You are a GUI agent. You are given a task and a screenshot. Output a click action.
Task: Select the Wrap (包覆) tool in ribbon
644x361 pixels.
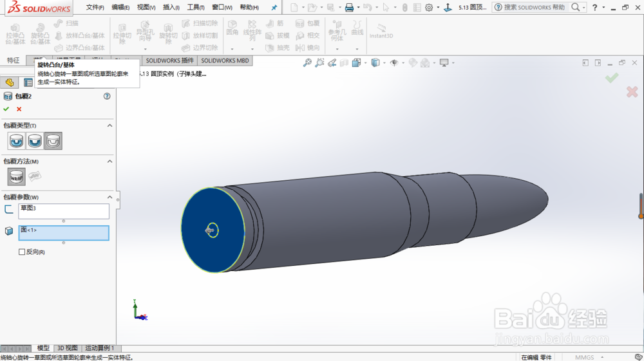(x=308, y=23)
